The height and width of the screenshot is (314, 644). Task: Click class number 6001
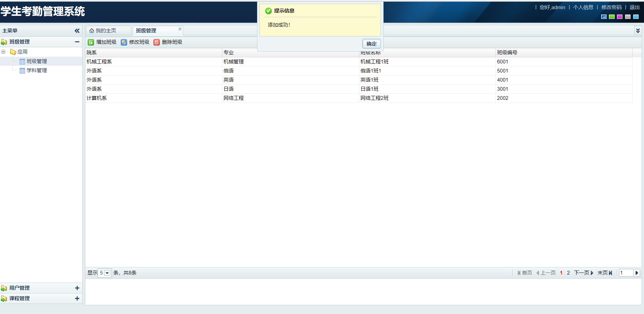click(x=502, y=62)
